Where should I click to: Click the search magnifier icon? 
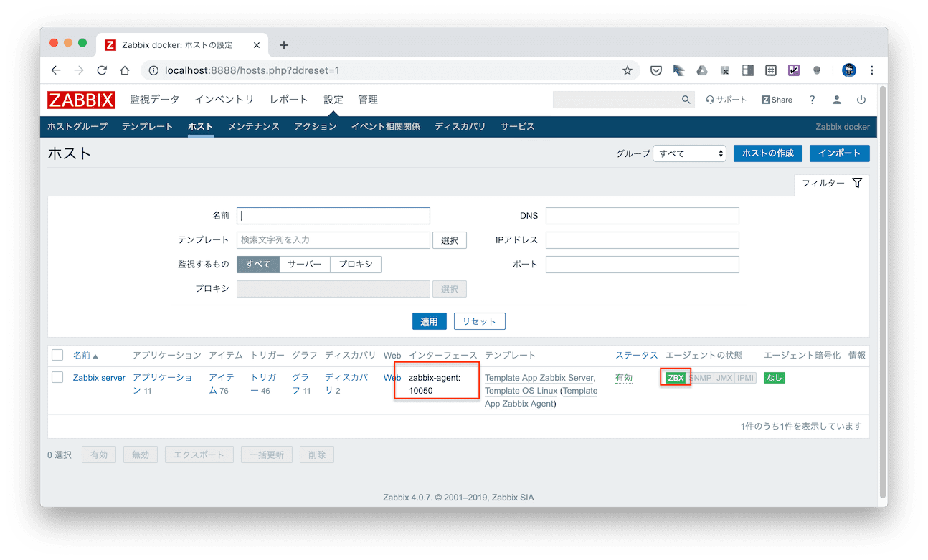click(x=686, y=100)
